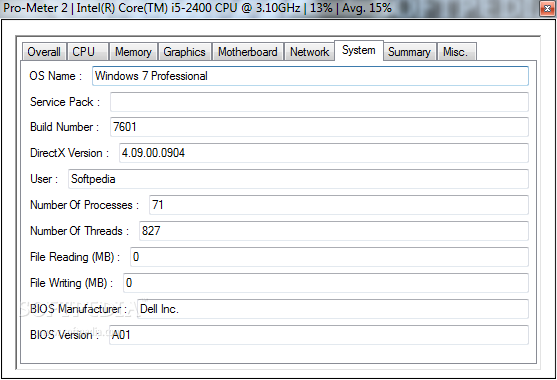Click the DirectX Version field 4.09.00.0904
Image resolution: width=557 pixels, height=380 pixels.
[324, 153]
